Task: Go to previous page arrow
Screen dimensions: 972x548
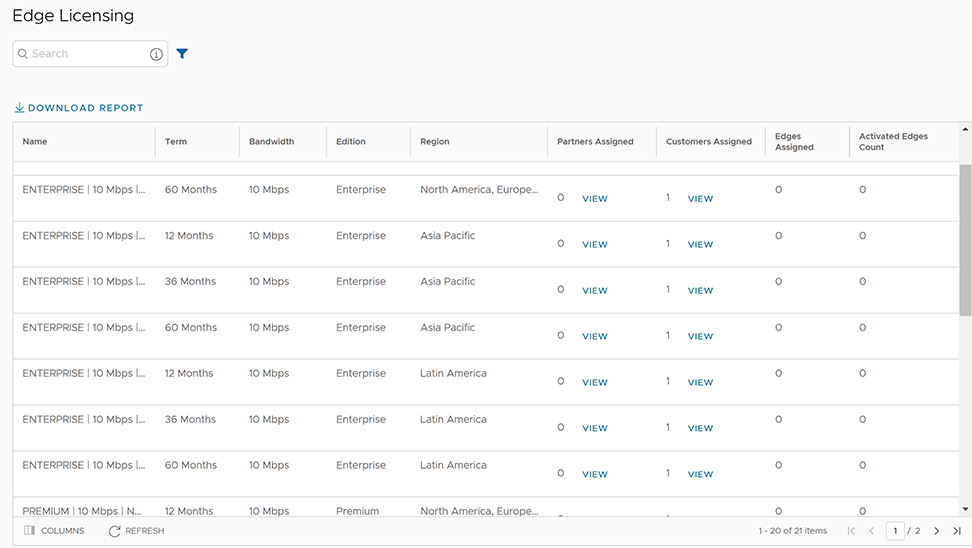Action: pos(871,531)
